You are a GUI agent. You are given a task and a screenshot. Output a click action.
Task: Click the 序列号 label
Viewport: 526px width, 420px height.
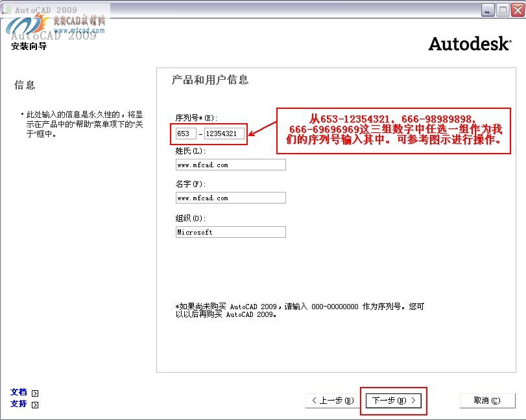[x=197, y=118]
